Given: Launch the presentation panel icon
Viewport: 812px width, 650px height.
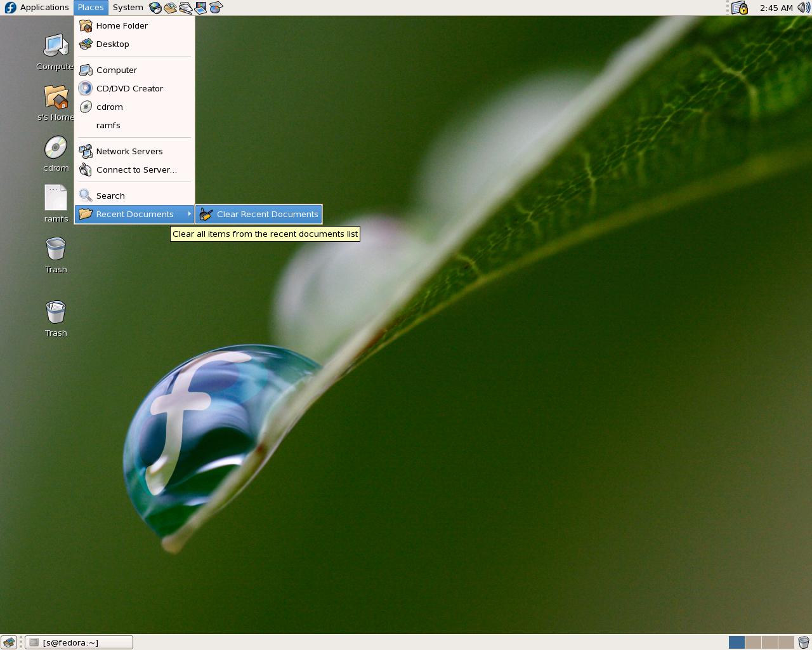Looking at the screenshot, I should pos(201,8).
